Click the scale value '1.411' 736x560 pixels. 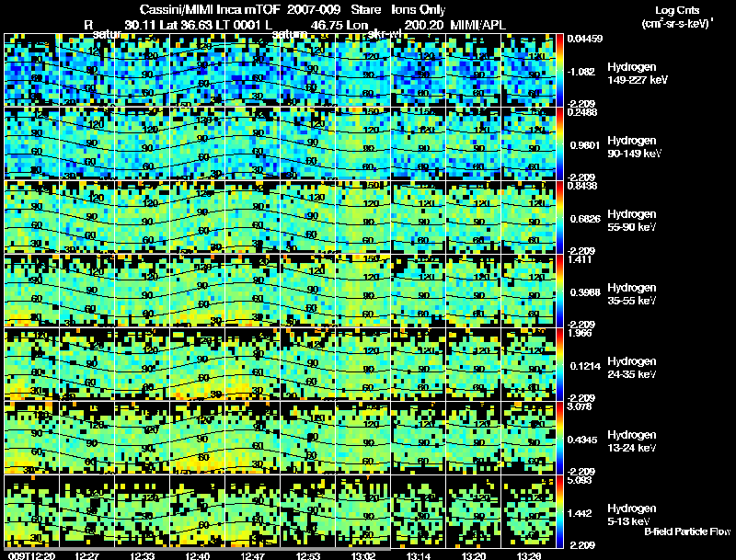pyautogui.click(x=580, y=259)
